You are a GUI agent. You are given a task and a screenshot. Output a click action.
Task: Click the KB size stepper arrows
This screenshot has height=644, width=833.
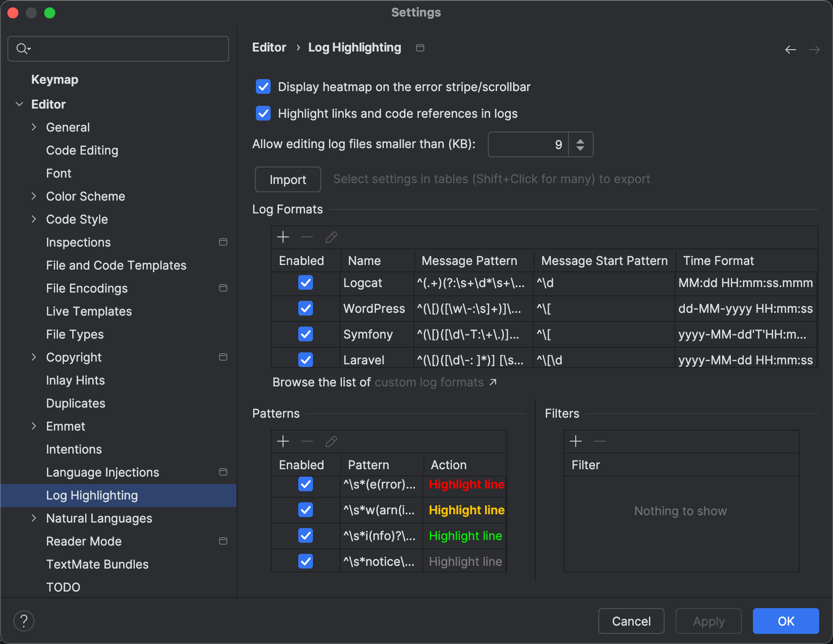(581, 144)
